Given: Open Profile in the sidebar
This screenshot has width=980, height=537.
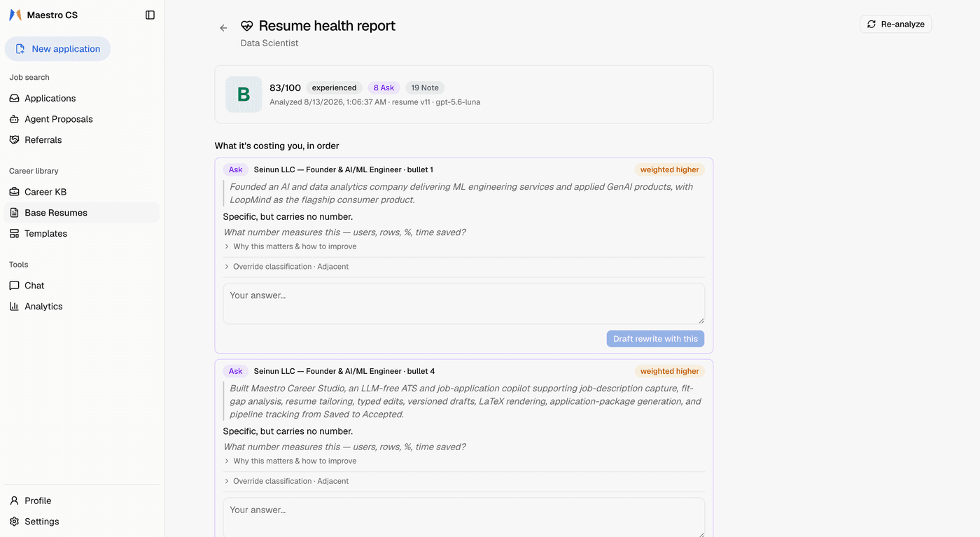Looking at the screenshot, I should [82, 501].
